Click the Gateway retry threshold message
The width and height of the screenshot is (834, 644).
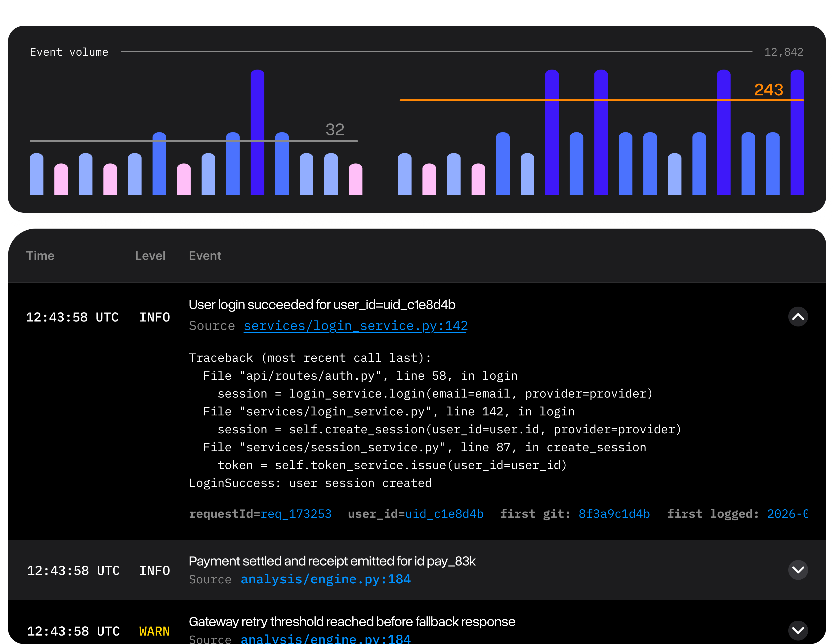point(352,621)
